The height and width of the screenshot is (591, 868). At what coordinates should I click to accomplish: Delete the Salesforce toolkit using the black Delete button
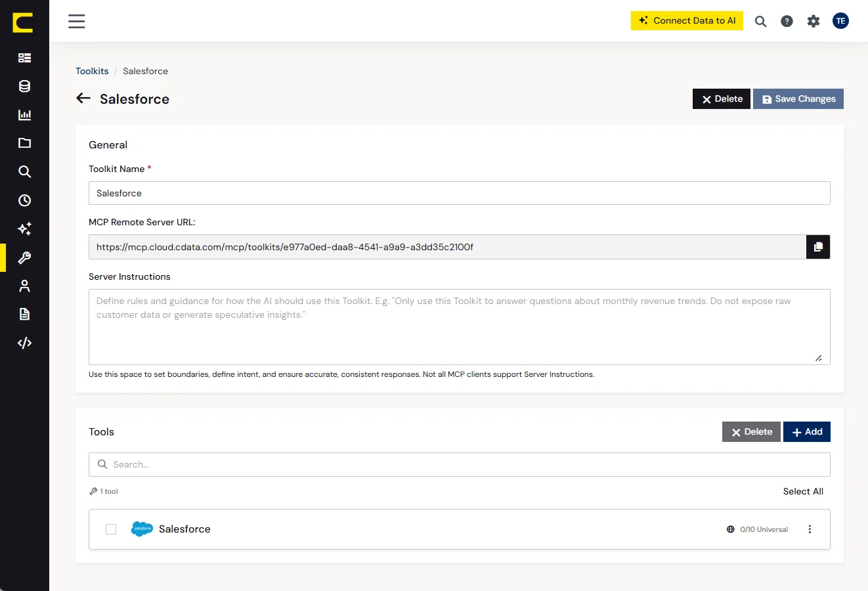coord(722,98)
